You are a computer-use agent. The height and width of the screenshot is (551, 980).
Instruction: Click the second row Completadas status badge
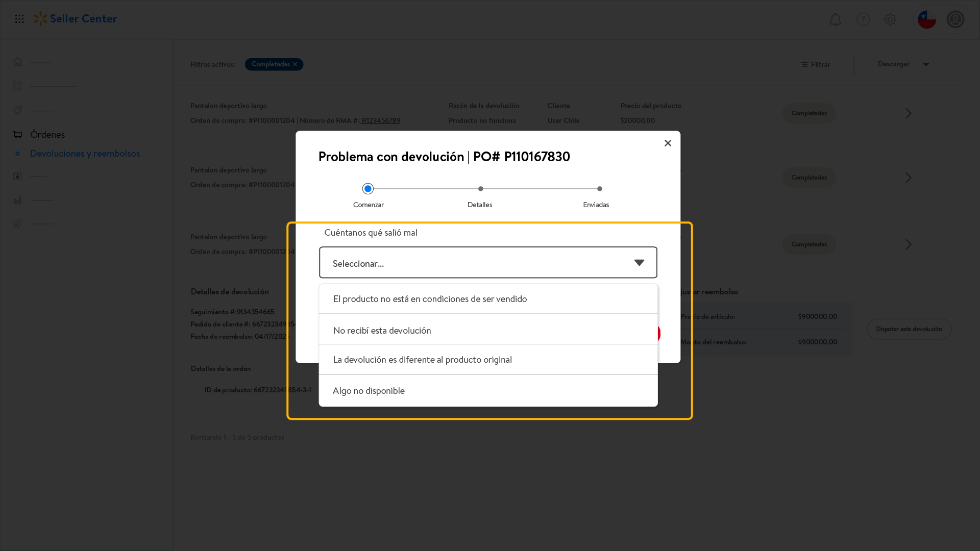pos(809,178)
